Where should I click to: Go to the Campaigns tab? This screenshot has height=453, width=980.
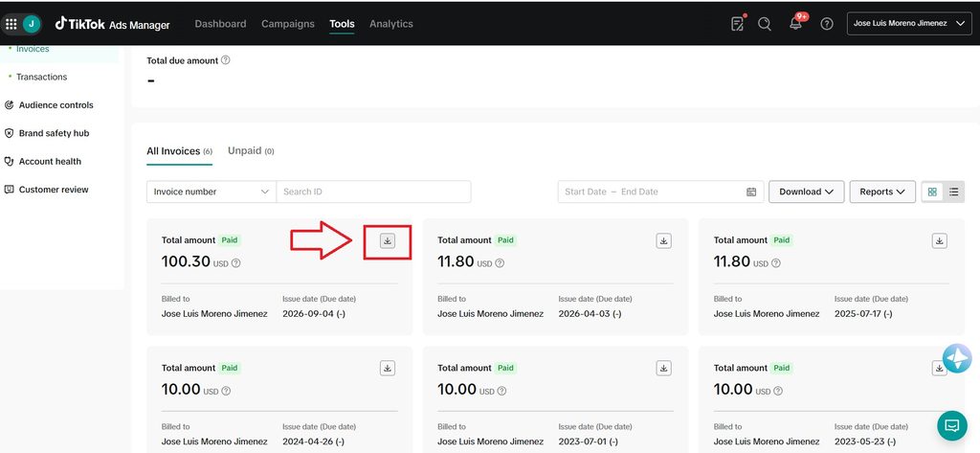[288, 24]
